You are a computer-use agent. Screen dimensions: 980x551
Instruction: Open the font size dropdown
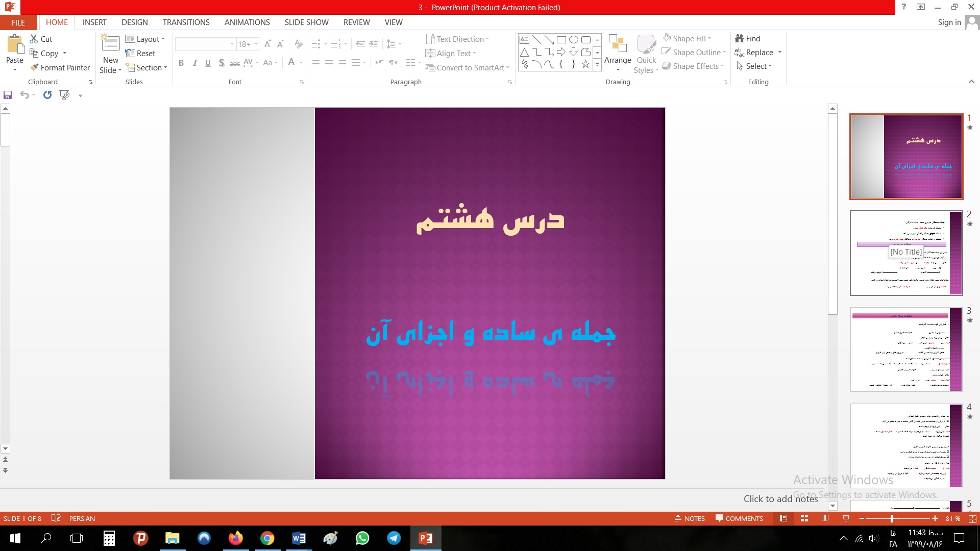tap(256, 44)
